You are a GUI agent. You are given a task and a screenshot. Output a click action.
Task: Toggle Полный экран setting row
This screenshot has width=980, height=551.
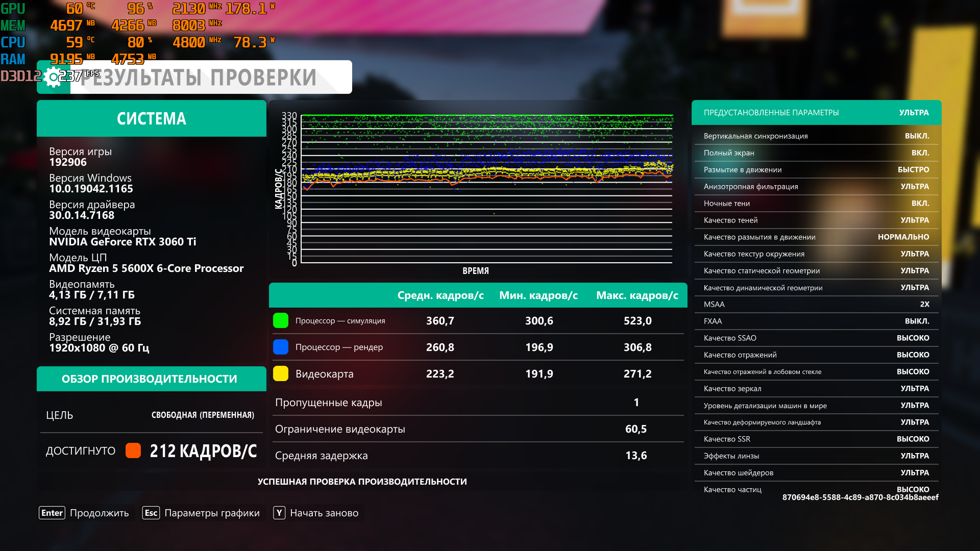[816, 153]
